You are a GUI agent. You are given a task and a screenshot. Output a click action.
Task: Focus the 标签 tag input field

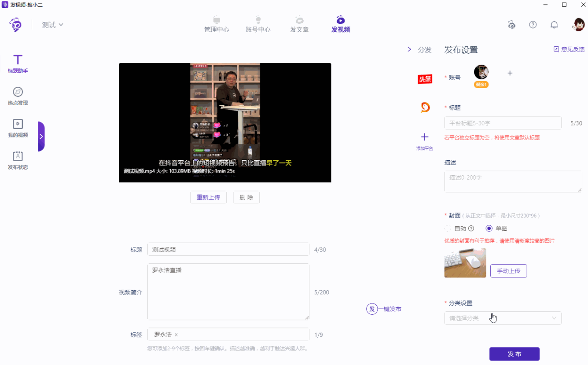(228, 335)
